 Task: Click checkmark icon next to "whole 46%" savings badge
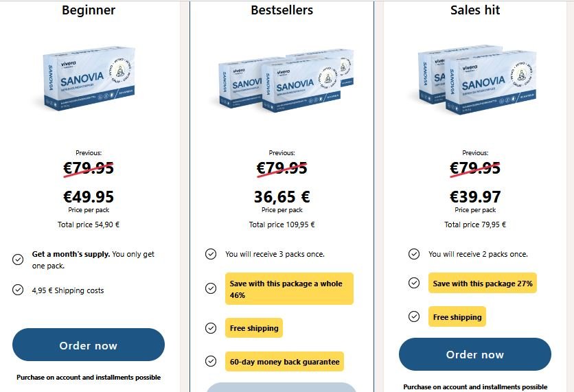(211, 288)
